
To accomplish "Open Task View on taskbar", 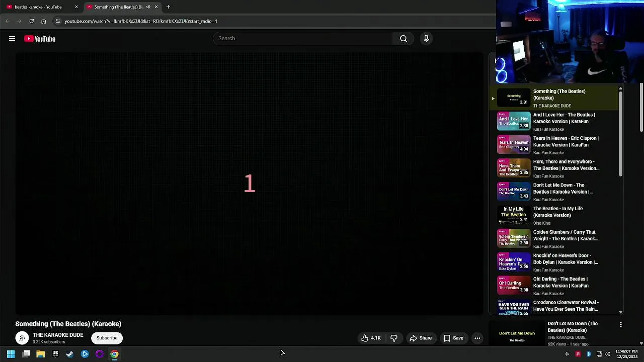I will click(26, 354).
